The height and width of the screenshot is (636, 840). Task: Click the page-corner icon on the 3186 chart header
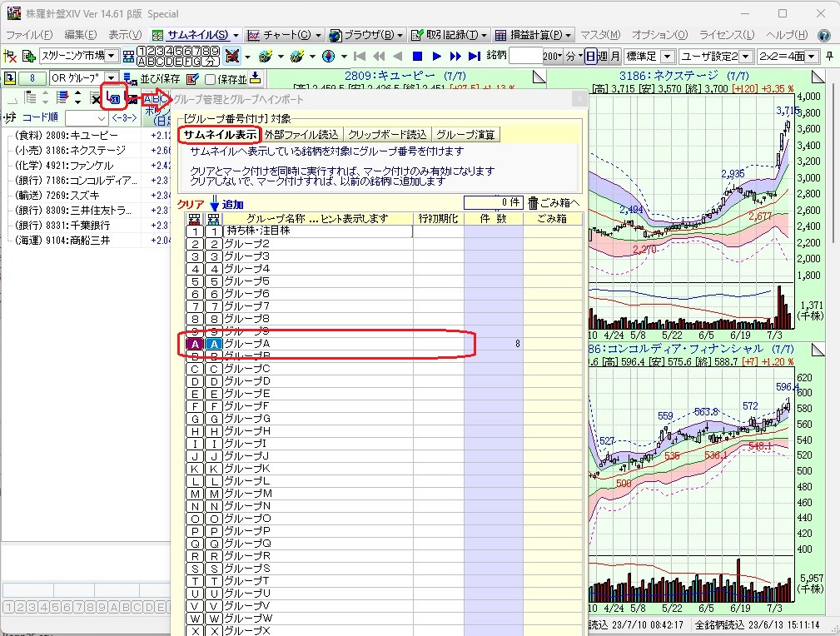click(x=818, y=77)
